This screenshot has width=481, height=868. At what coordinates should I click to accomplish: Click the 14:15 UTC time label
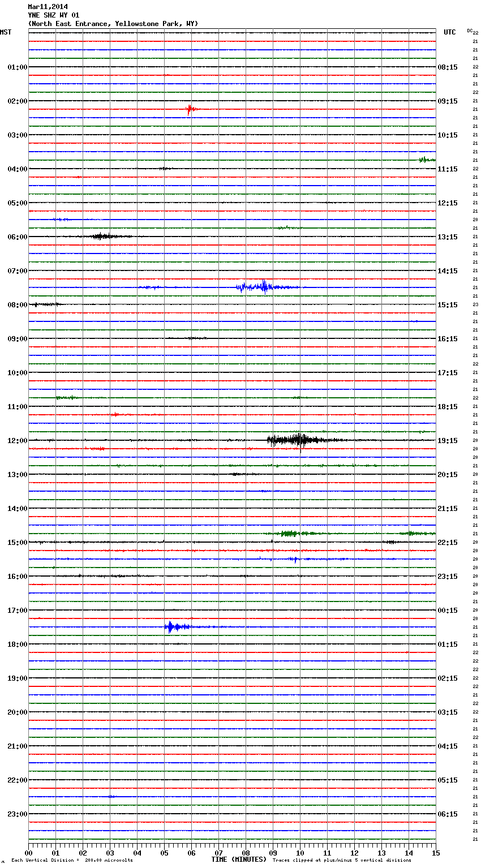click(448, 270)
